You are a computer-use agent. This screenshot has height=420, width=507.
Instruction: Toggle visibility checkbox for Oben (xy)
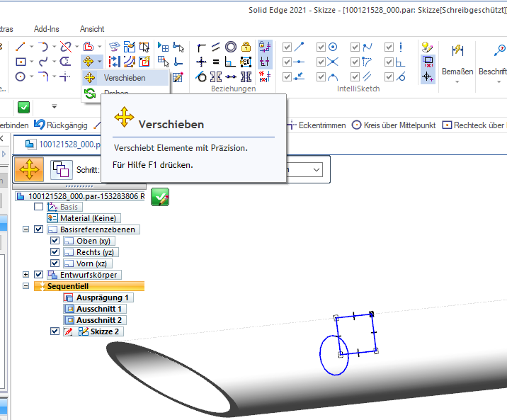55,241
